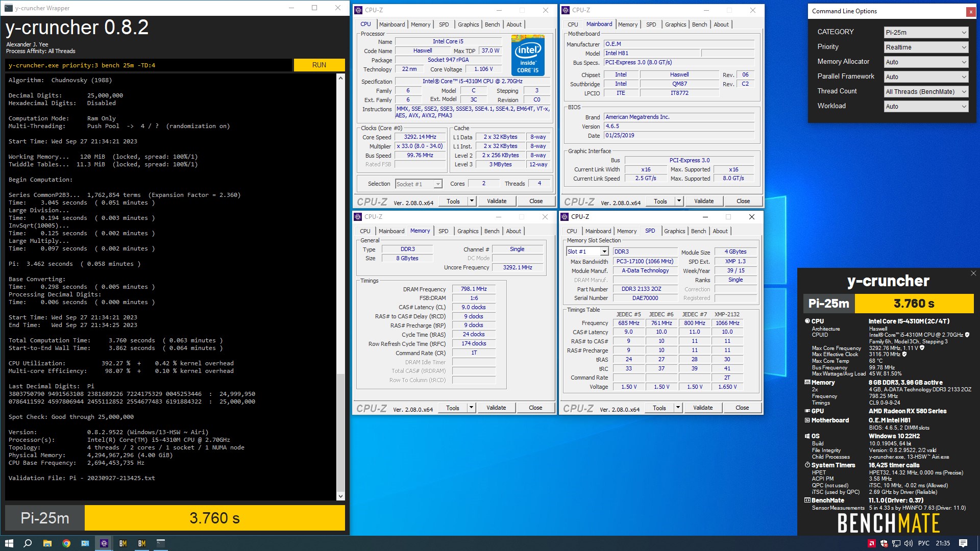
Task: Expand the Tools arrow in the CPU-tab CPU-Z window
Action: pyautogui.click(x=472, y=201)
